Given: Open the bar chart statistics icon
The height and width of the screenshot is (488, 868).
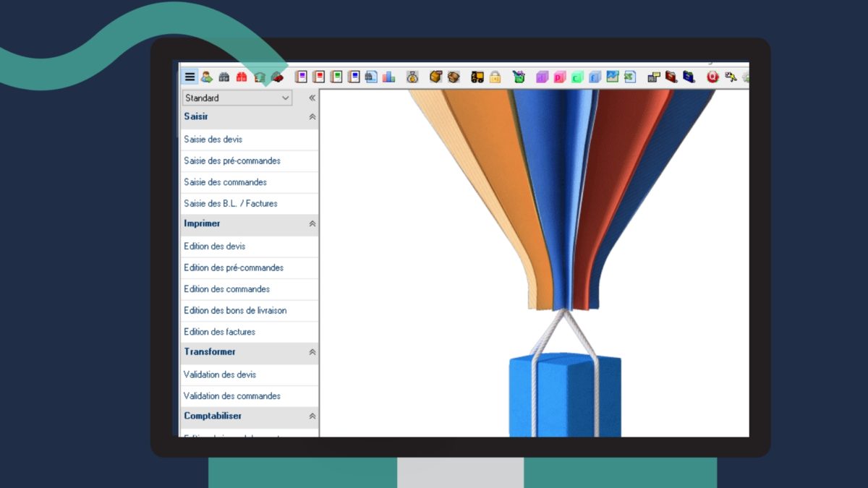Looking at the screenshot, I should [388, 77].
